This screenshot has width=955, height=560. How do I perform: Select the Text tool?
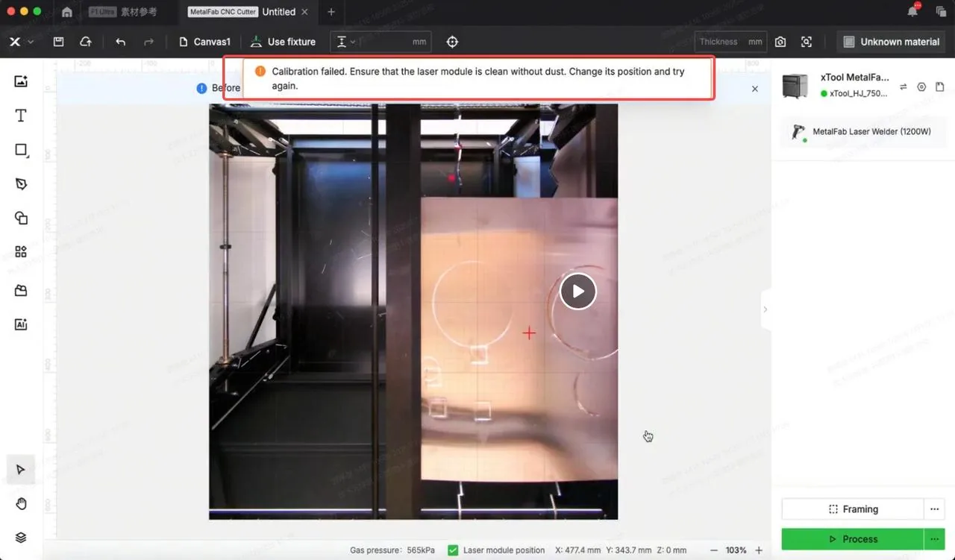[x=21, y=116]
